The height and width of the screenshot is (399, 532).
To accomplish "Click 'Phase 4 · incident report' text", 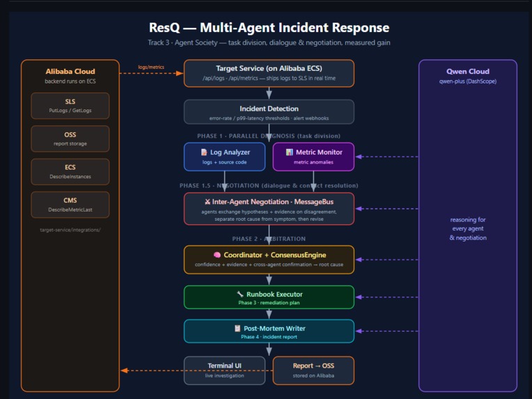I will click(x=269, y=337).
